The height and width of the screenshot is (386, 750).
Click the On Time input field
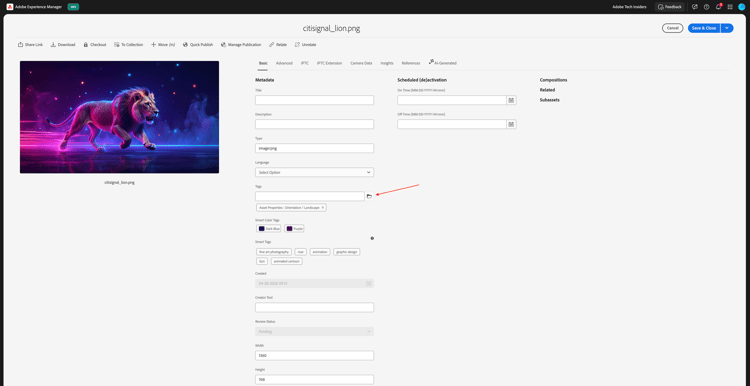(x=452, y=100)
